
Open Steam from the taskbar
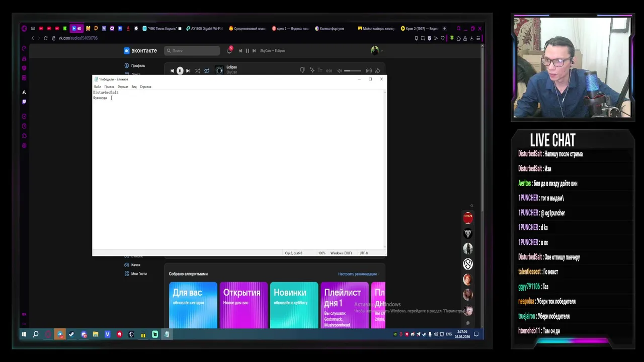71,334
